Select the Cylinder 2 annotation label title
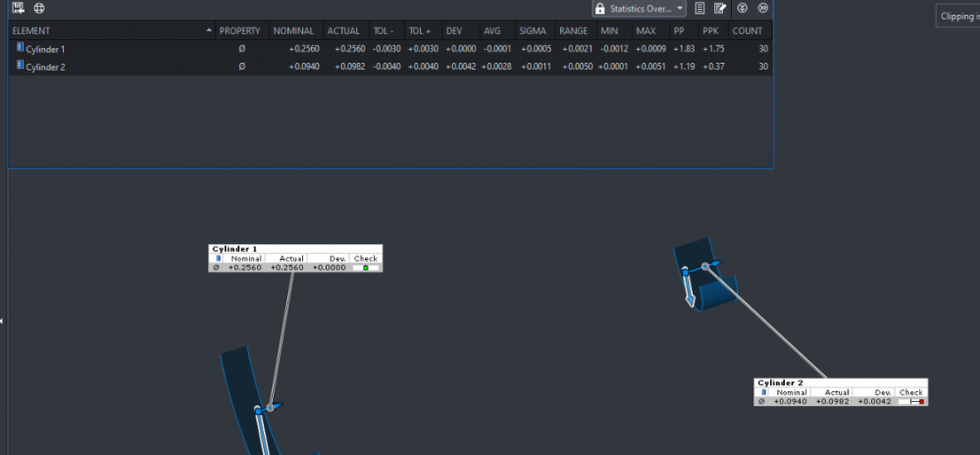This screenshot has height=455, width=980. [x=780, y=382]
